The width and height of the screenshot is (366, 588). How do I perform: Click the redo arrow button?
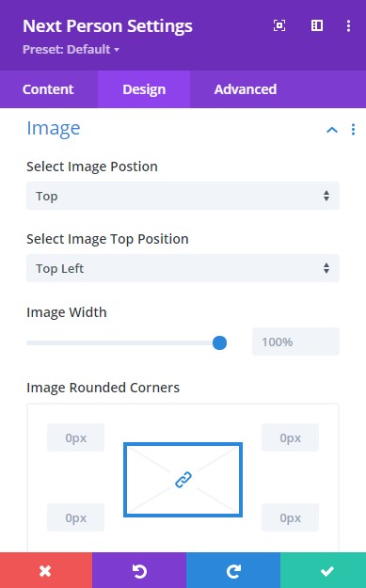233,570
